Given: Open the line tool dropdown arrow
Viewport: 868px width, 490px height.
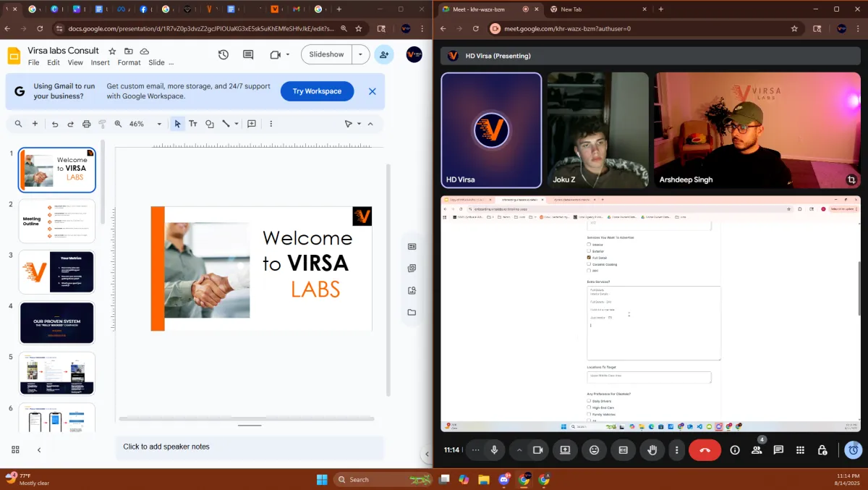Looking at the screenshot, I should tap(237, 124).
